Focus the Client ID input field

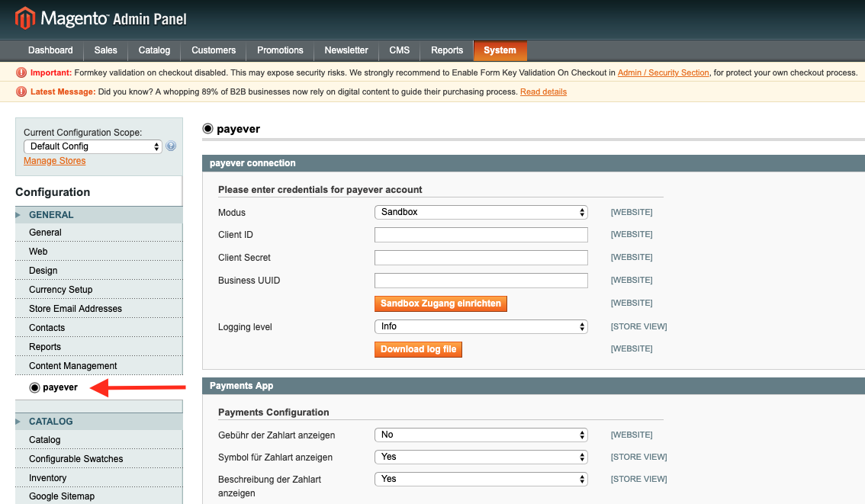coord(481,235)
